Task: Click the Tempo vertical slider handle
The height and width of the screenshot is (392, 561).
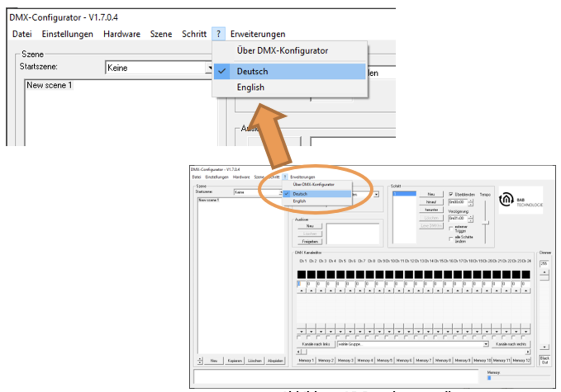Action: click(485, 223)
